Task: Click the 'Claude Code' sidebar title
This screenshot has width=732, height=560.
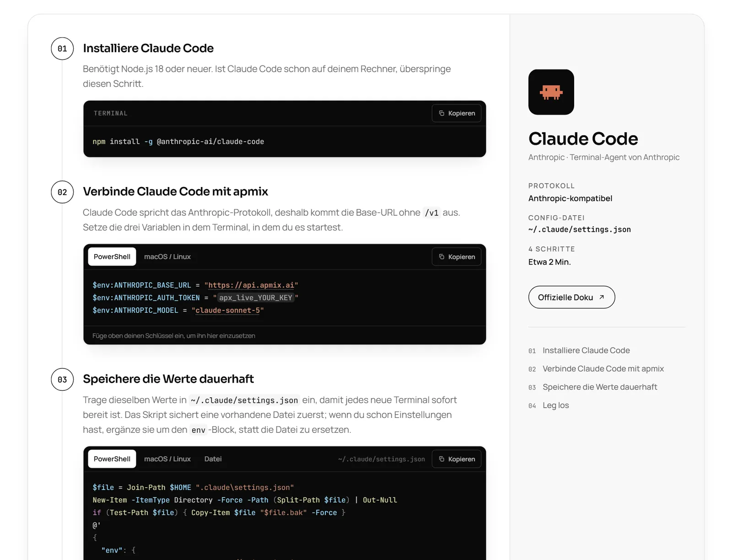Action: tap(583, 139)
